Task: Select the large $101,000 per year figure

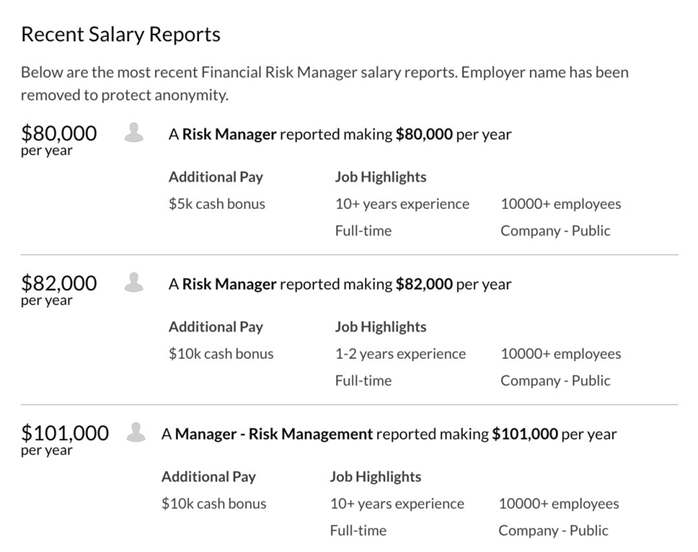Action: (65, 433)
